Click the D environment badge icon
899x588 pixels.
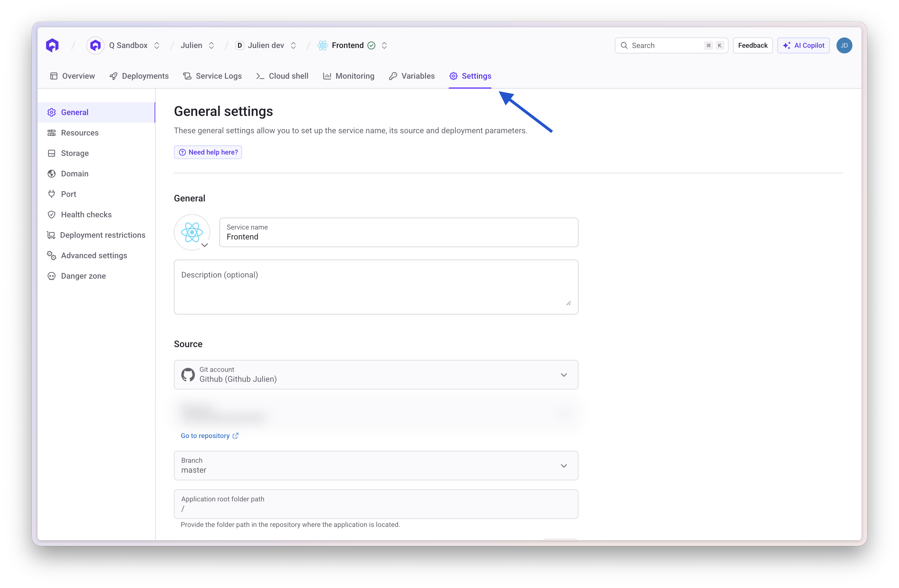point(240,45)
